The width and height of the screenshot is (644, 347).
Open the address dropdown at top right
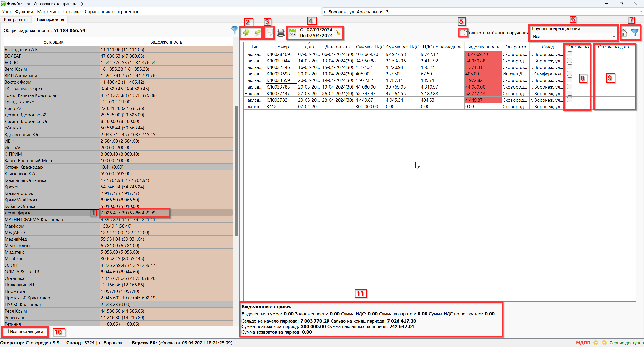click(640, 12)
